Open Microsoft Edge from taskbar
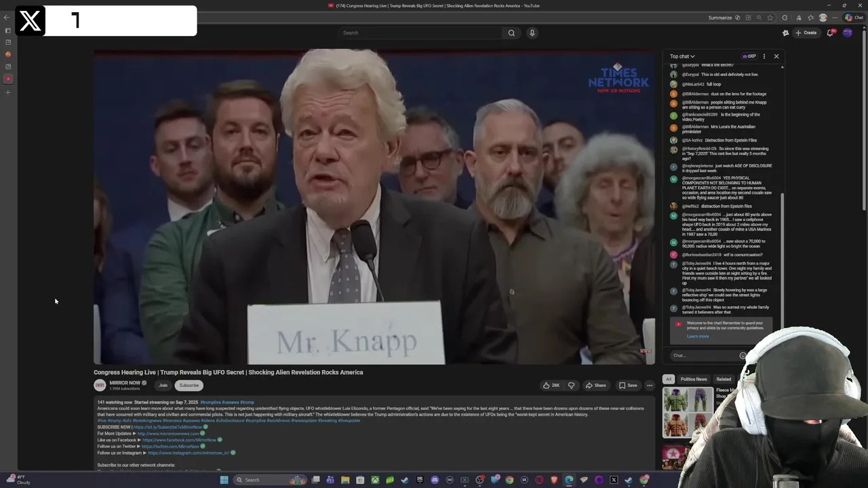This screenshot has height=488, width=868. pos(569,480)
